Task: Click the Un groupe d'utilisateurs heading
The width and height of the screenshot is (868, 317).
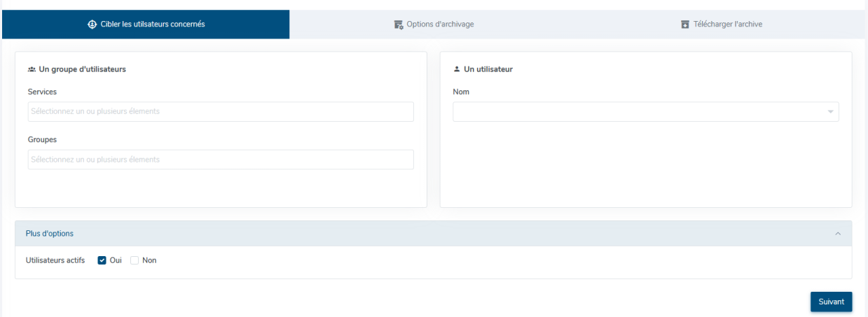Action: pos(83,69)
